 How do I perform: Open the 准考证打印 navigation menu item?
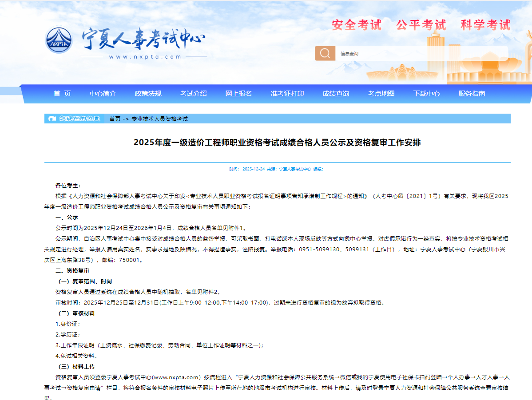[x=286, y=94]
